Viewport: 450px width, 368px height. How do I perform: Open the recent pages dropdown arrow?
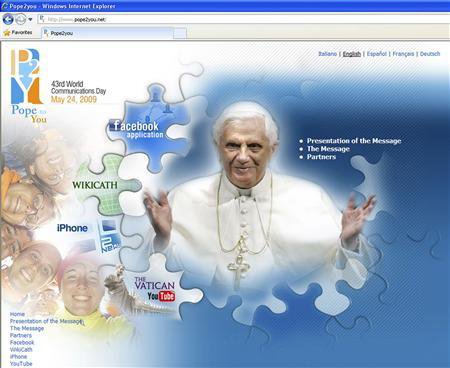(x=30, y=20)
